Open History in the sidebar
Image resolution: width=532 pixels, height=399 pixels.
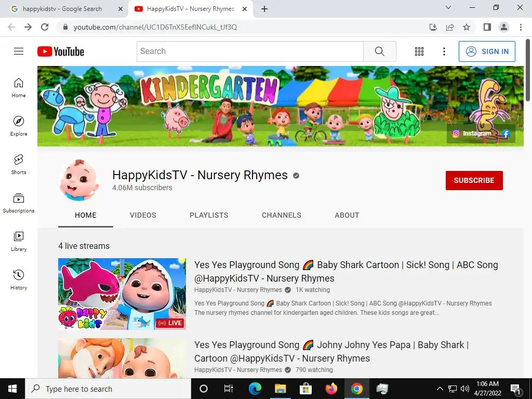coord(19,280)
